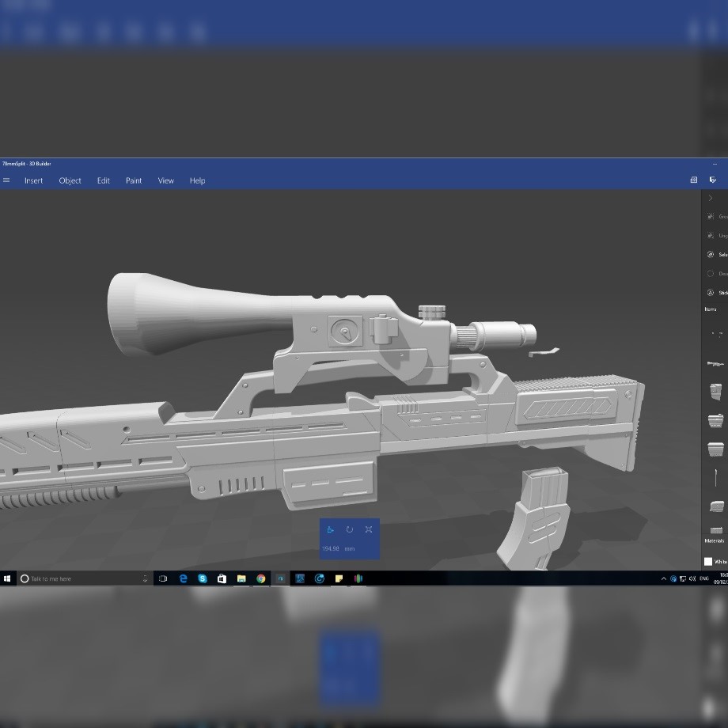Click the Ungroup icon in the right sidebar
This screenshot has width=728, height=728.
pyautogui.click(x=711, y=235)
